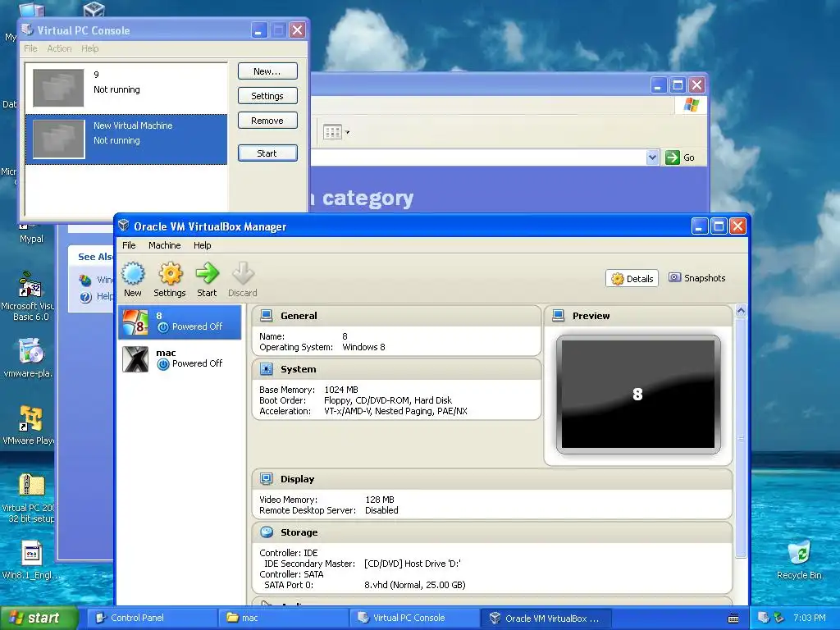Click the views icon in Control Panel toolbar
This screenshot has width=840, height=630.
click(332, 132)
